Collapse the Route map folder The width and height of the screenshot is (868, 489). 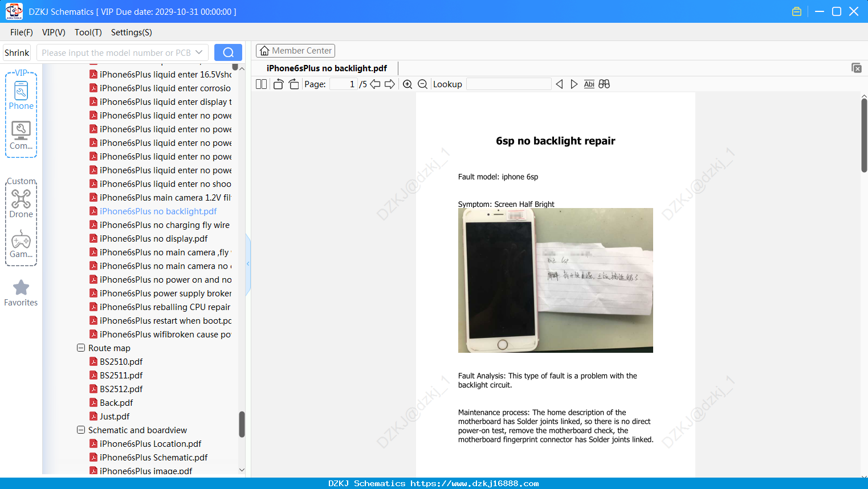(81, 348)
